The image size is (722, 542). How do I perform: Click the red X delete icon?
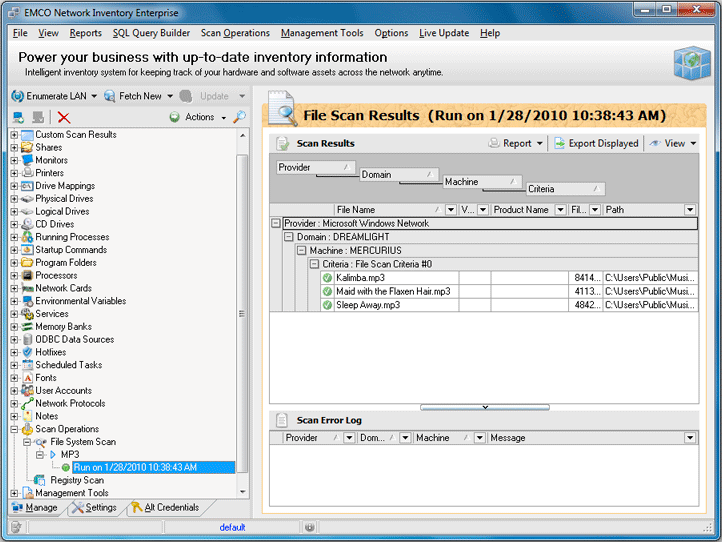click(x=63, y=118)
